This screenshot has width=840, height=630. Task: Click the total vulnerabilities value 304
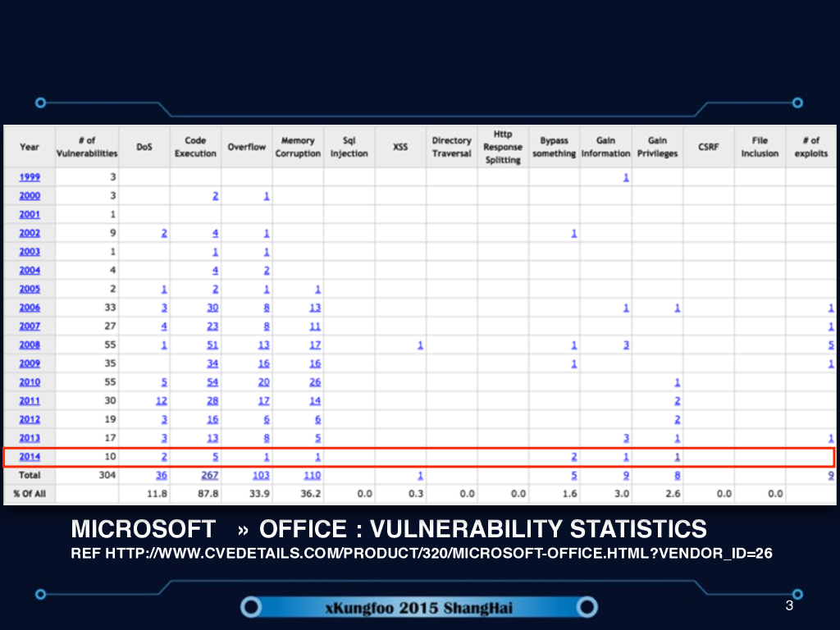107,475
